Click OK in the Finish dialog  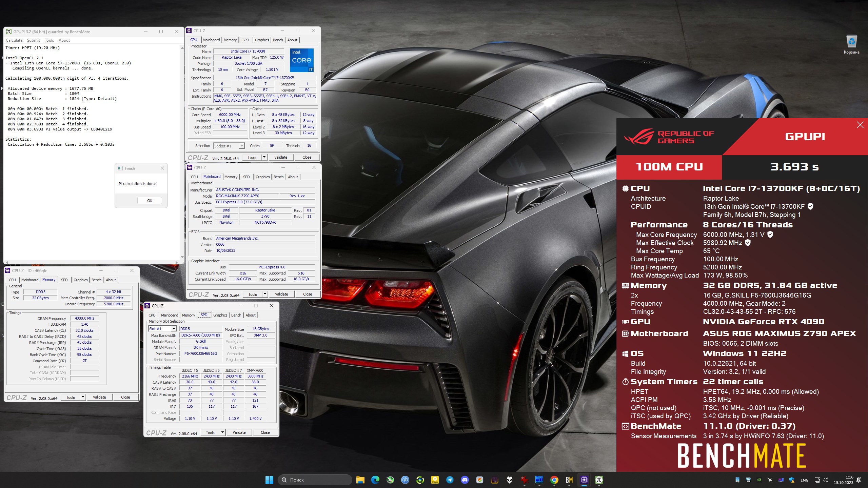coord(150,201)
